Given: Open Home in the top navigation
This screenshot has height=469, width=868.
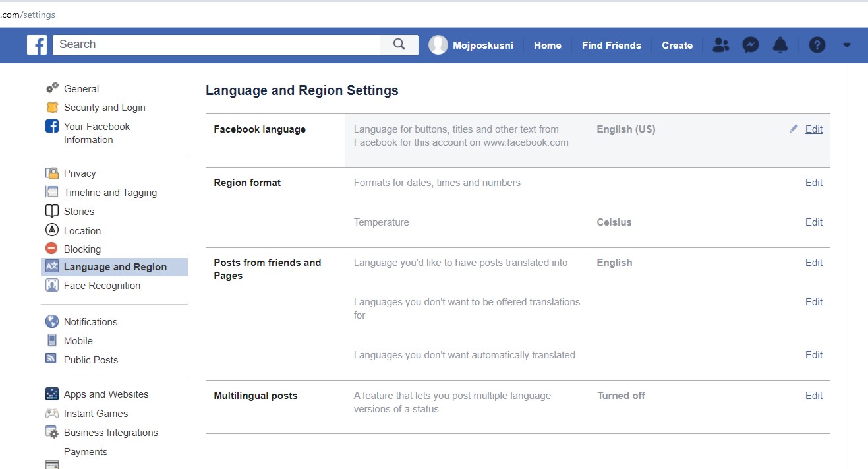Looking at the screenshot, I should coord(547,46).
